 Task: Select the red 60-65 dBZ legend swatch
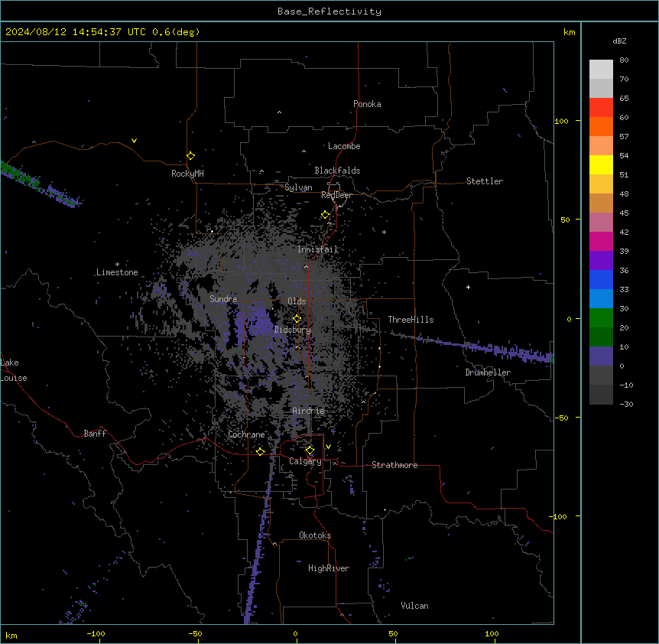601,108
